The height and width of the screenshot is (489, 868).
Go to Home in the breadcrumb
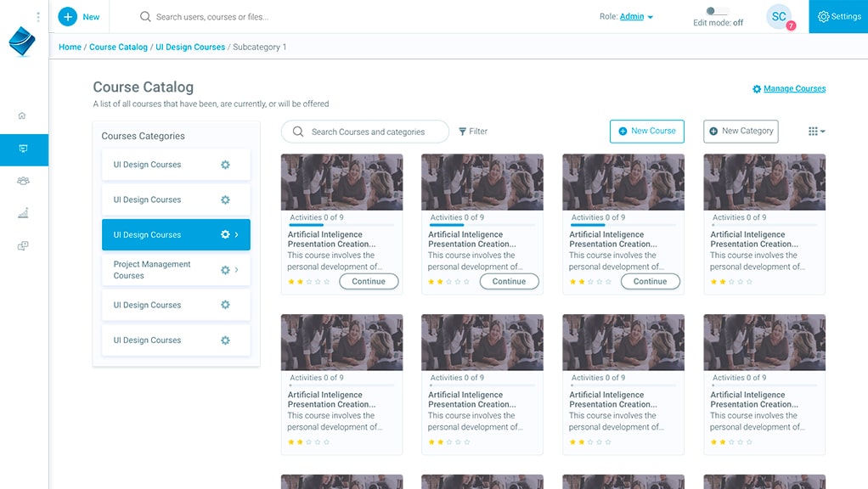70,47
